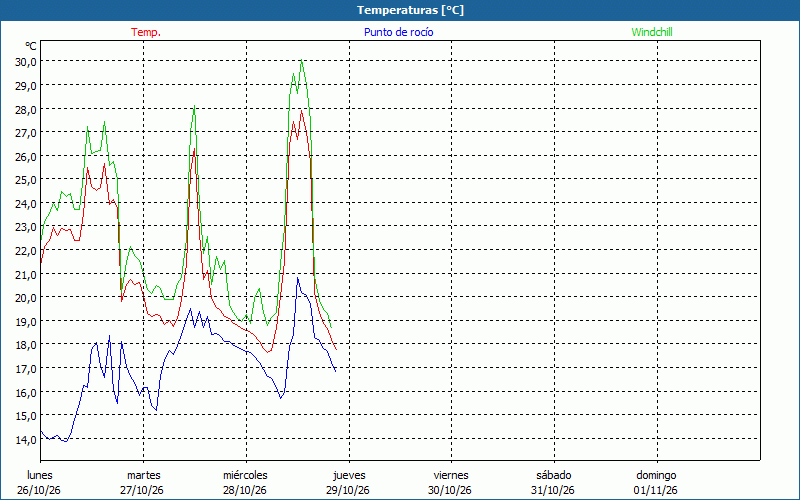Click the 27/10/26 date label
This screenshot has height=500, width=800.
coord(142,490)
